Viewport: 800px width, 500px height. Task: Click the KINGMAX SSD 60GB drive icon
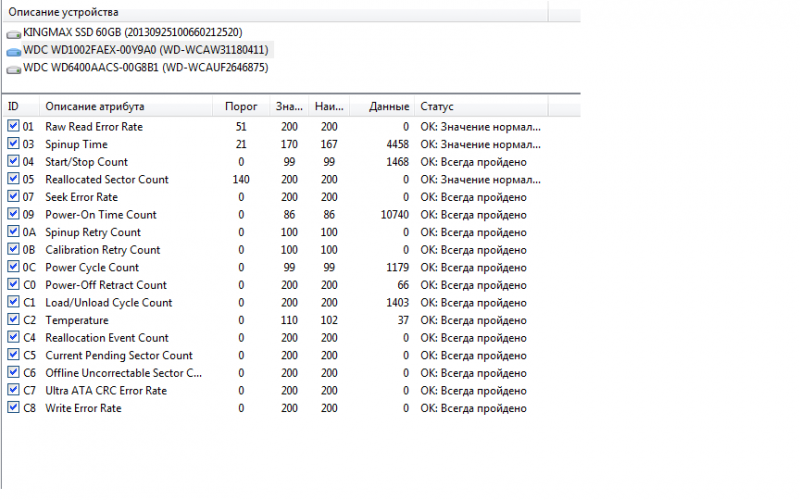(13, 33)
